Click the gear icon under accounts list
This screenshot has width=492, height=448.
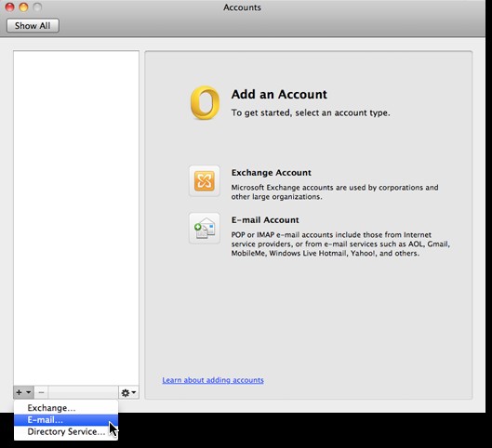click(126, 392)
